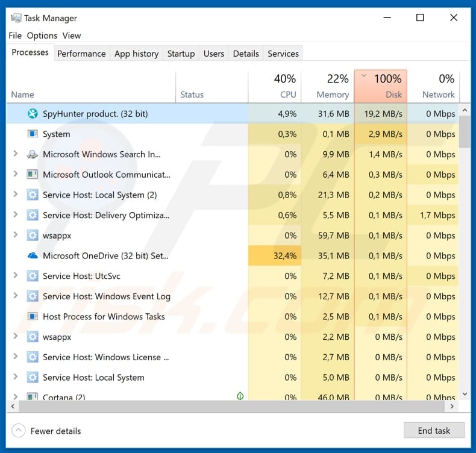The height and width of the screenshot is (453, 476).
Task: Sort by the Memory column header
Action: (x=328, y=87)
